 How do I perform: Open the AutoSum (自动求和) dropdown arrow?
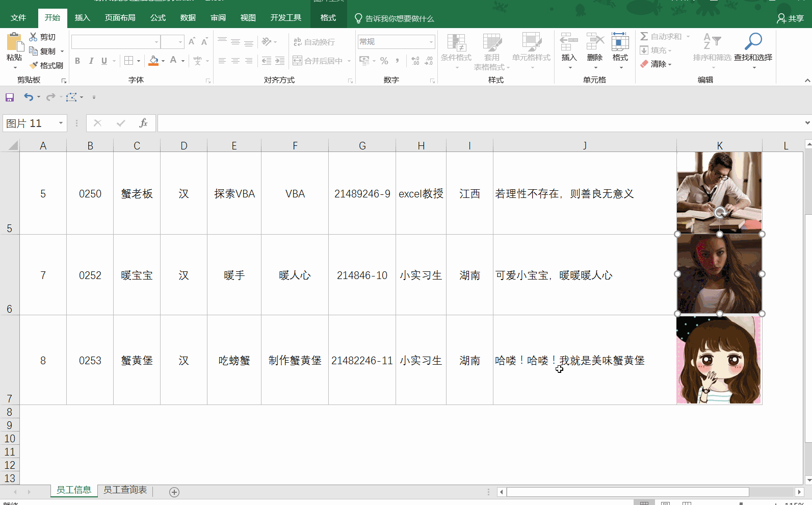[x=688, y=36]
